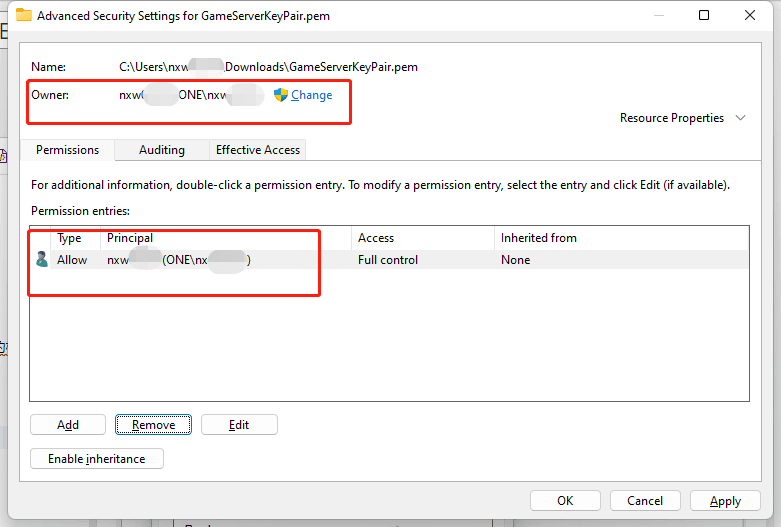This screenshot has width=781, height=527.
Task: Open the Auditing tab
Action: pos(161,150)
